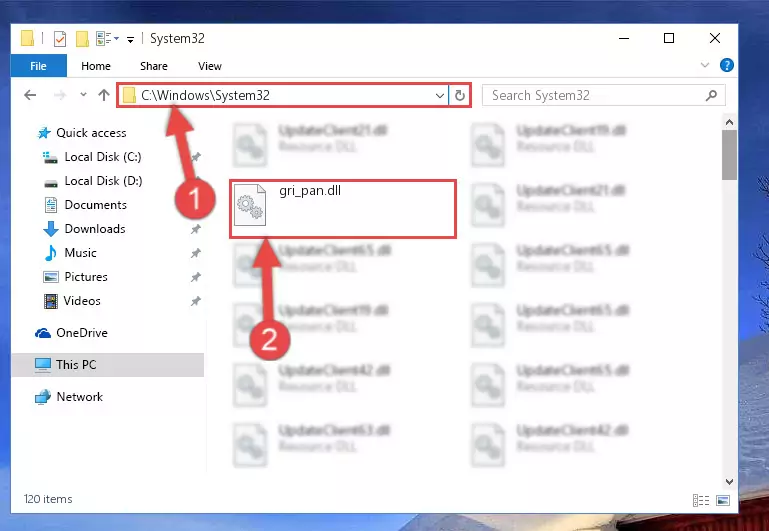Viewport: 769px width, 531px height.
Task: Click the Downloads arrow icon
Action: pyautogui.click(x=51, y=229)
